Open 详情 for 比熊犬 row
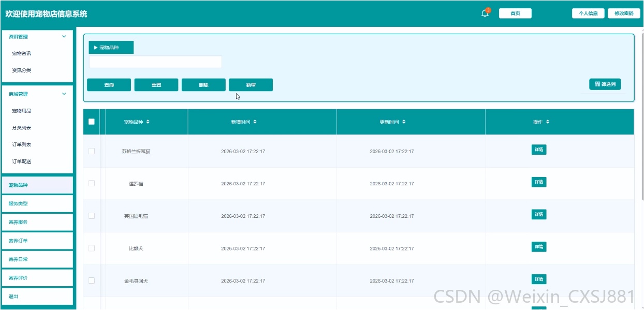The width and height of the screenshot is (644, 310). [x=539, y=247]
